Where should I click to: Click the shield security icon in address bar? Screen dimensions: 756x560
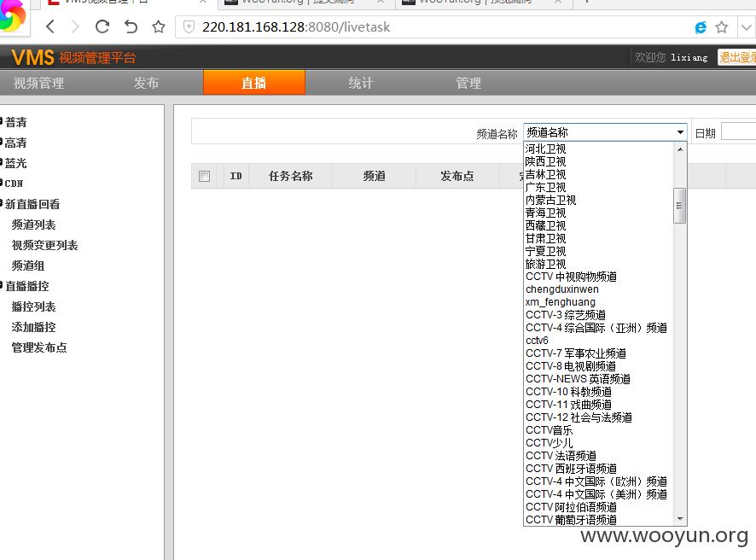tap(189, 27)
